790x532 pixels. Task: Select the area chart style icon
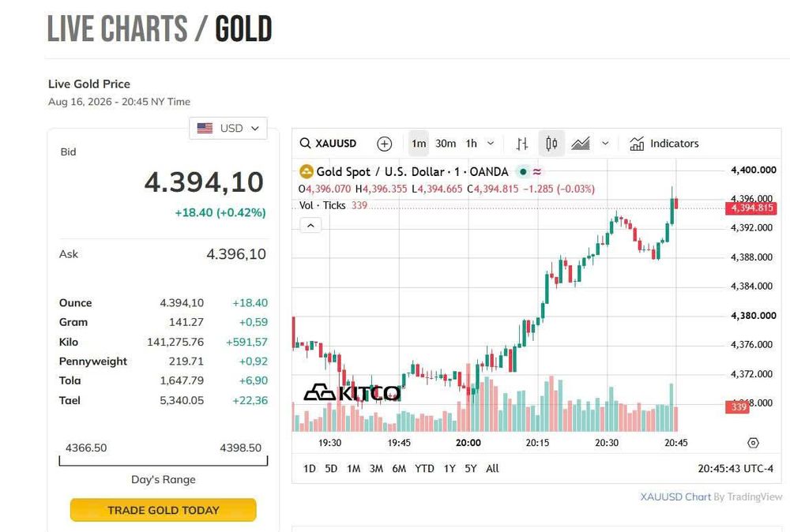coord(581,144)
